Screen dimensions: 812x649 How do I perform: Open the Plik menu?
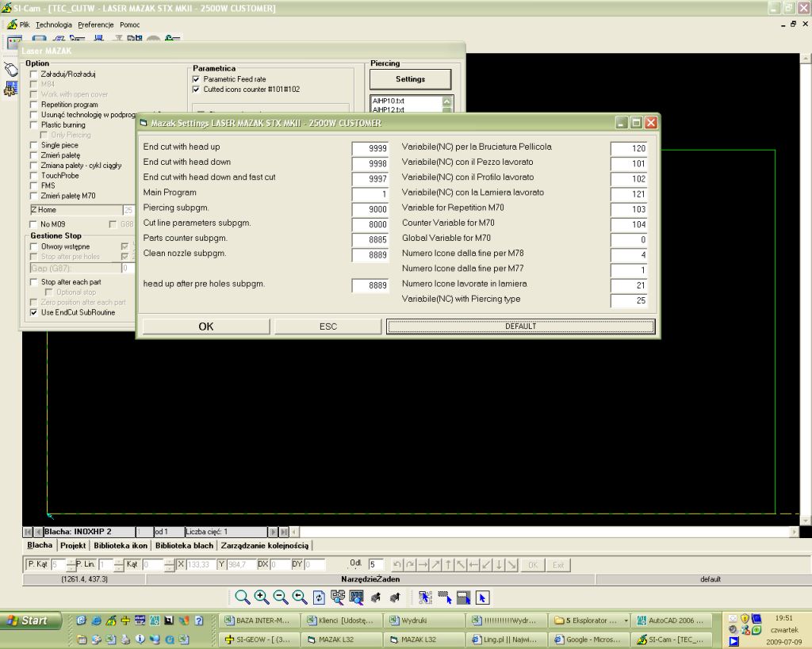tap(25, 25)
